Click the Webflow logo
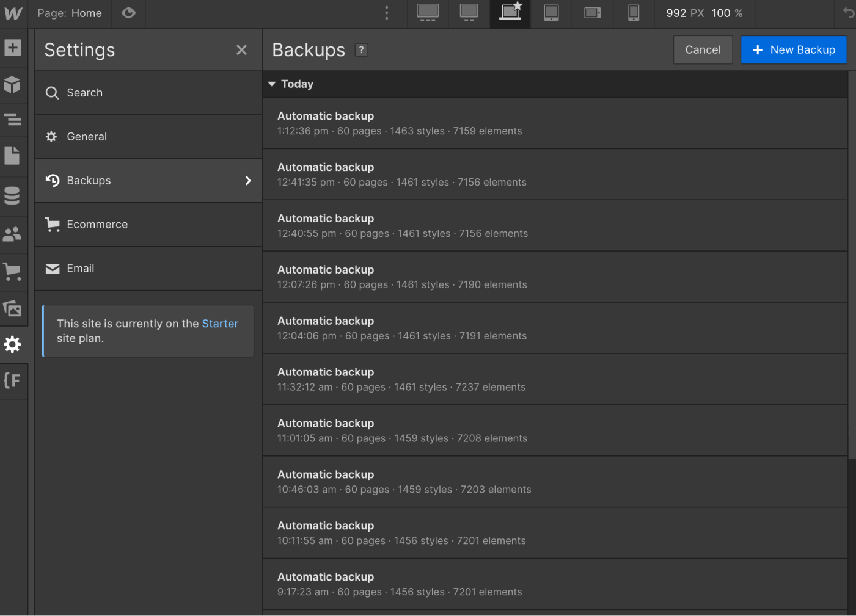This screenshot has height=616, width=856. coord(13,13)
